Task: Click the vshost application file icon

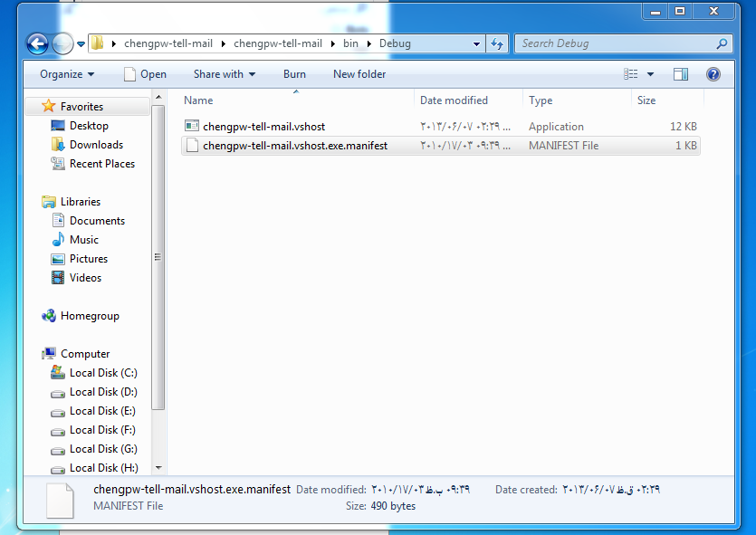Action: point(192,126)
